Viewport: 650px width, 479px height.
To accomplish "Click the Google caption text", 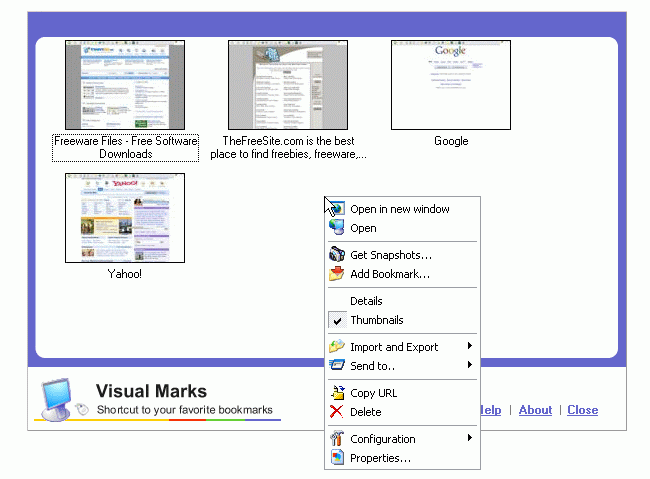I will 451,141.
